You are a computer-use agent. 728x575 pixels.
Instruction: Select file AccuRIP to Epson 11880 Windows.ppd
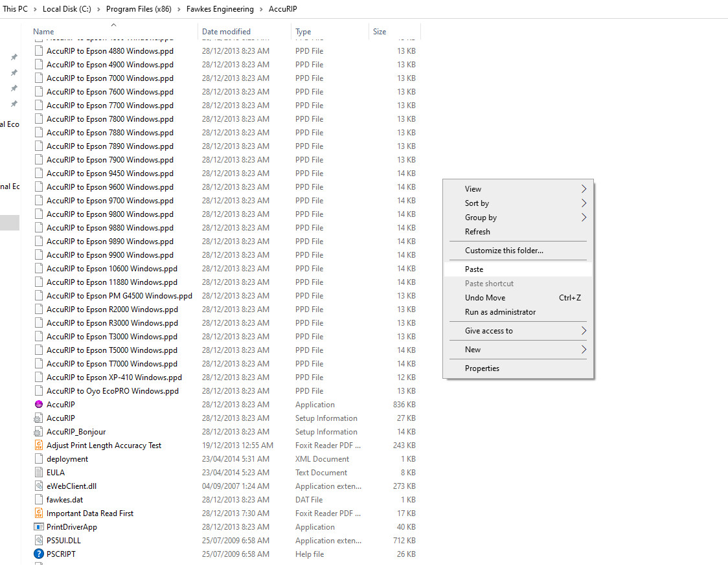pyautogui.click(x=112, y=282)
